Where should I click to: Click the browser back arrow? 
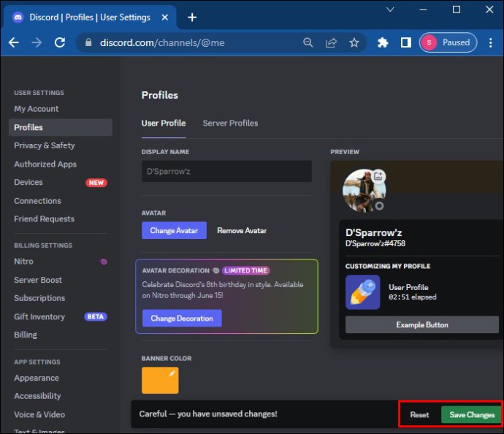tap(14, 42)
